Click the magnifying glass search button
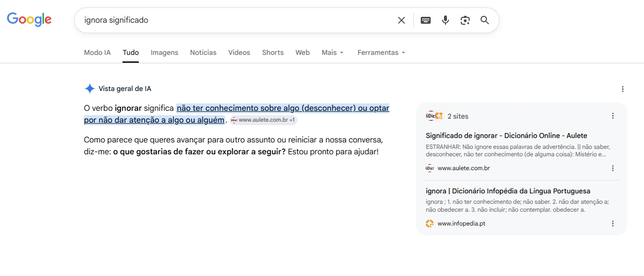Image resolution: width=644 pixels, height=276 pixels. click(484, 20)
